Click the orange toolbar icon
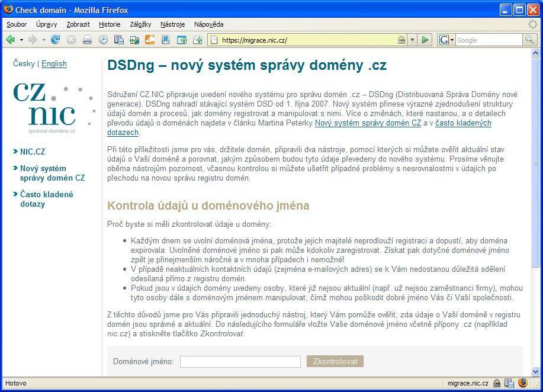 click(x=150, y=40)
